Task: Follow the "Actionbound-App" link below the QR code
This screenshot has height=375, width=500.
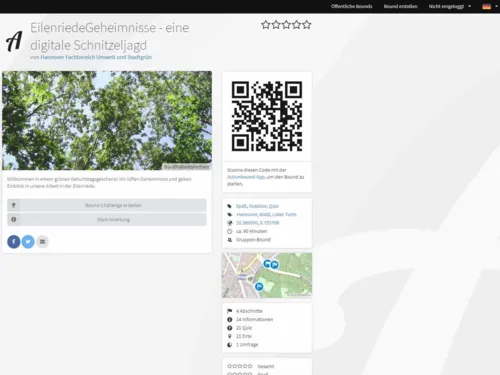Action: point(246,177)
